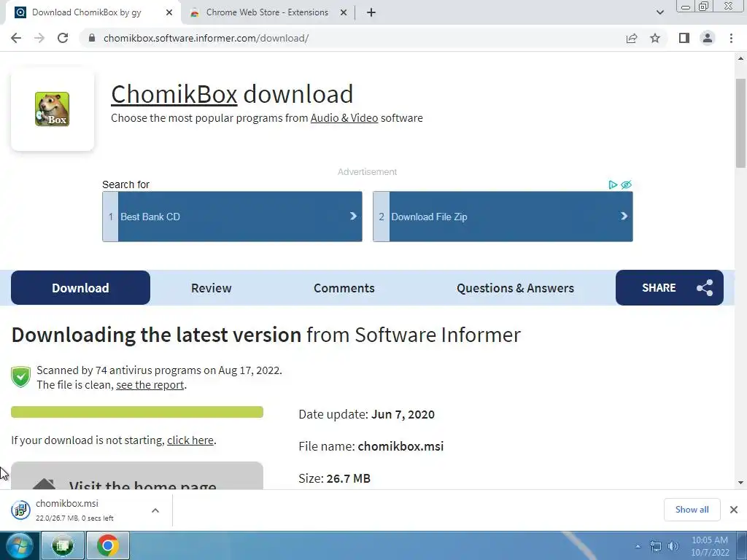Open the Chrome side panel
747x560 pixels.
(684, 38)
